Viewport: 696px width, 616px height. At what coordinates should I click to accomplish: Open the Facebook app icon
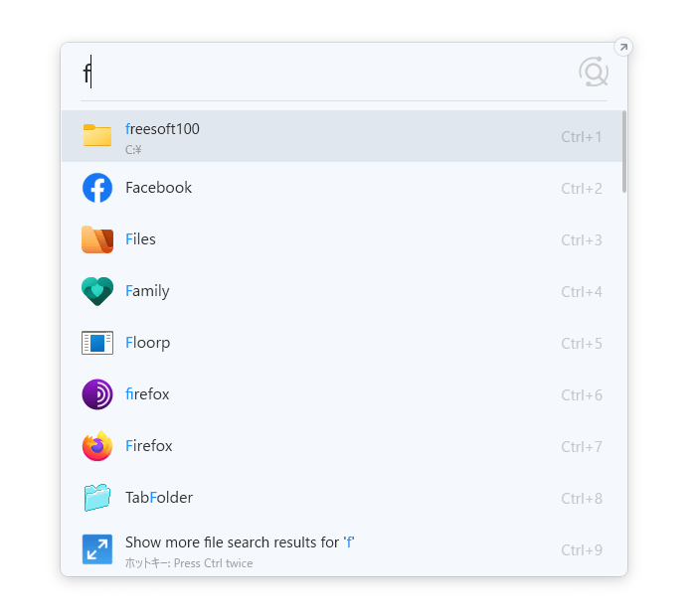pyautogui.click(x=97, y=188)
